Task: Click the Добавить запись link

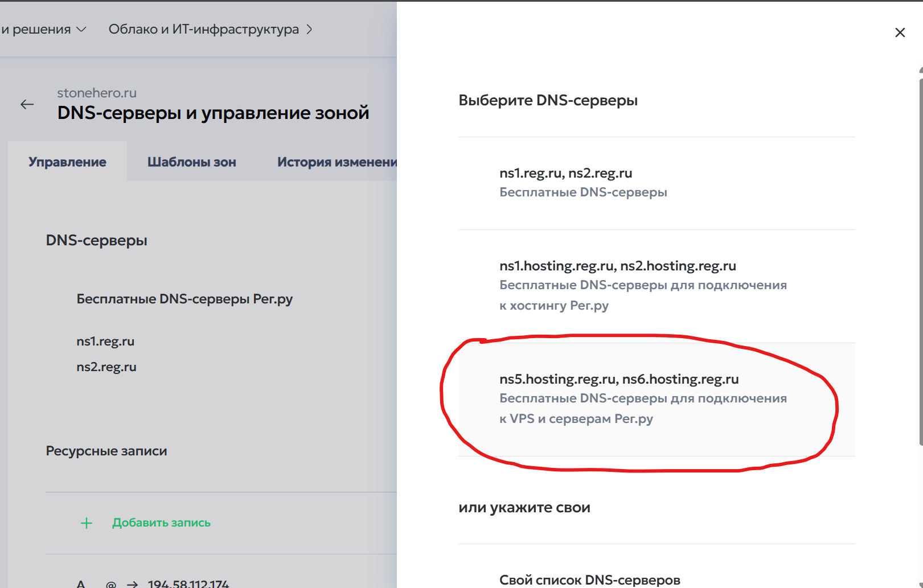Action: pyautogui.click(x=161, y=523)
